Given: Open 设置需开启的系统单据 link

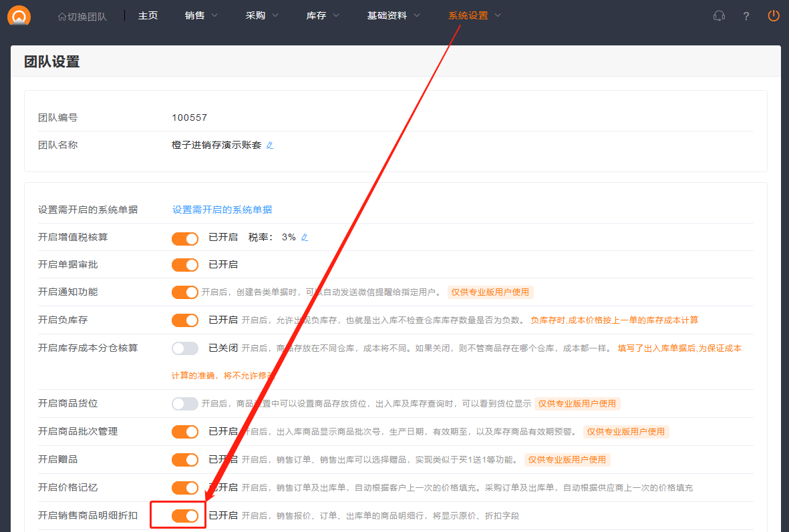Looking at the screenshot, I should [222, 210].
